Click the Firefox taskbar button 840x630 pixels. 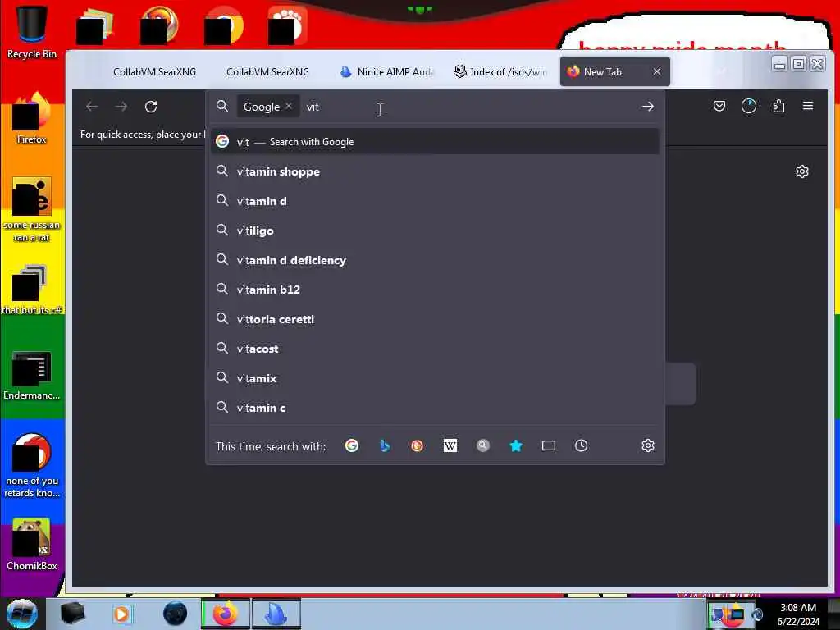[226, 614]
